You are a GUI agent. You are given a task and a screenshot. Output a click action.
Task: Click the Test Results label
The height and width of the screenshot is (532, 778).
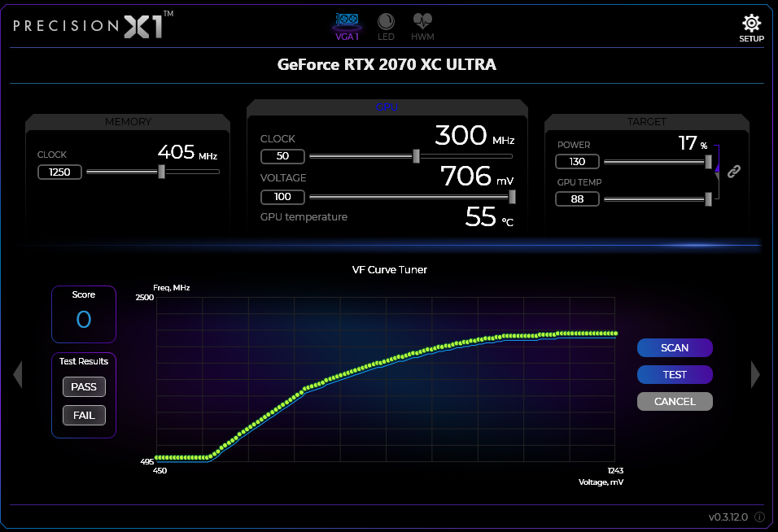click(84, 361)
